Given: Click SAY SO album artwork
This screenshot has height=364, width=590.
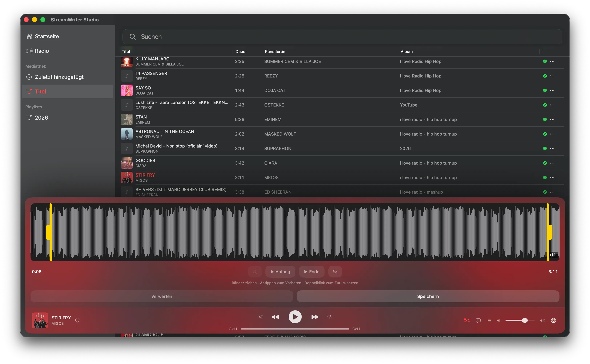Looking at the screenshot, I should click(127, 90).
